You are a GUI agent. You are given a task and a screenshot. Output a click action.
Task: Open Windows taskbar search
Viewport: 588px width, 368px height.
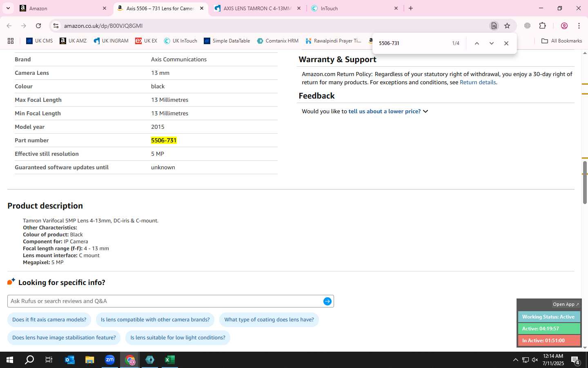click(29, 360)
